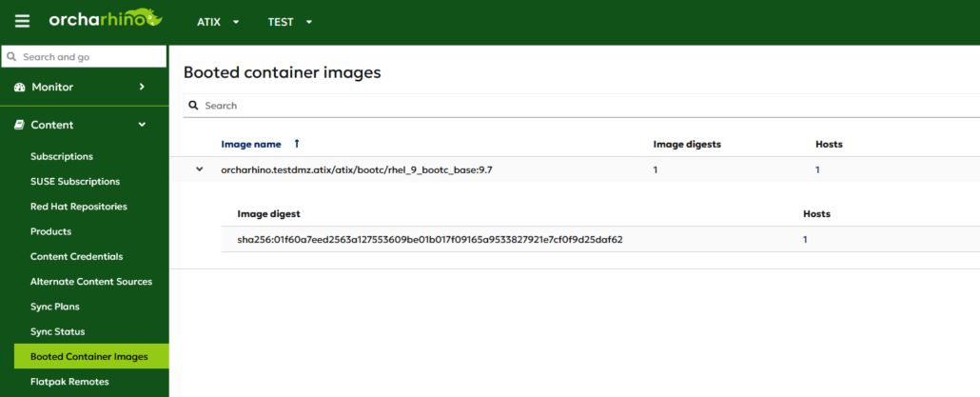Image resolution: width=980 pixels, height=397 pixels.
Task: Click host count link for sha256 digest
Action: (x=805, y=239)
